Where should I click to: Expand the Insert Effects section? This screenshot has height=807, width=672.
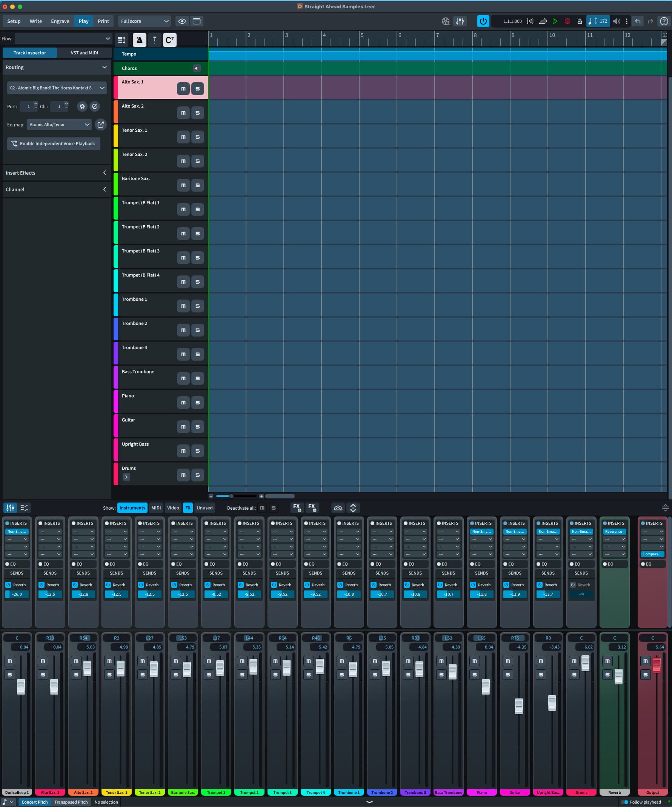point(57,173)
